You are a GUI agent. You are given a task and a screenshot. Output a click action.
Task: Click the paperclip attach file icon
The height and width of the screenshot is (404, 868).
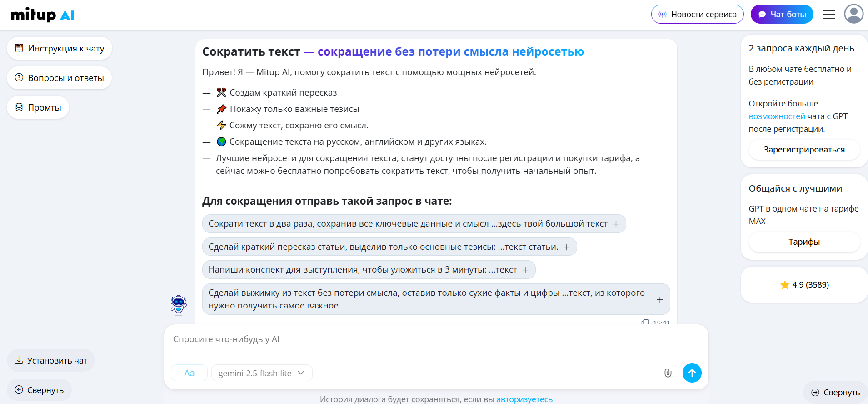[x=668, y=373]
